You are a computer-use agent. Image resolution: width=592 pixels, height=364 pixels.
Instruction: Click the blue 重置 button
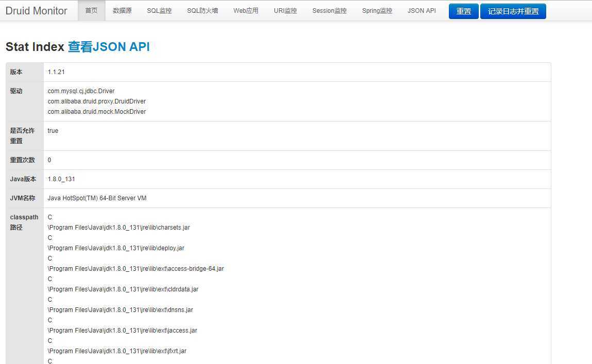point(464,11)
